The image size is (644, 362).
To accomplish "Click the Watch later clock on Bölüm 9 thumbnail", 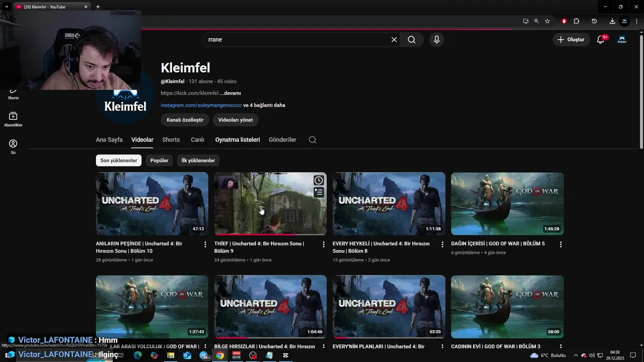I will click(318, 180).
